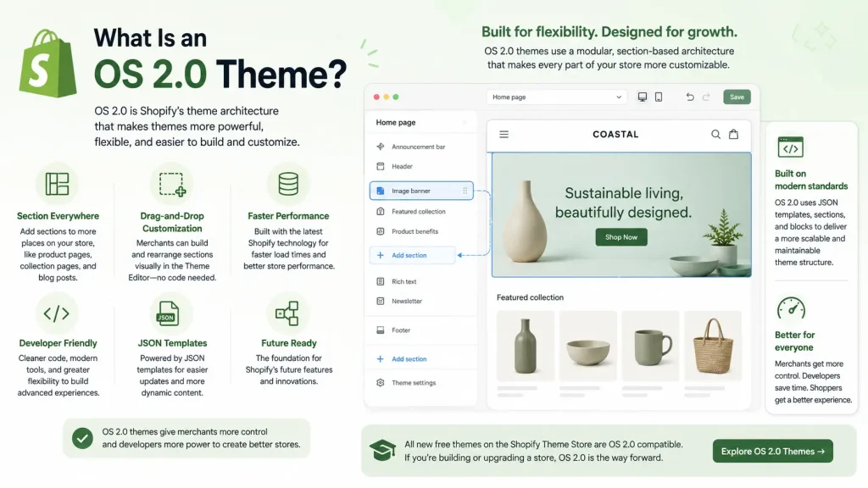The height and width of the screenshot is (488, 868).
Task: Click the Explore OS 2.0 Themes button
Action: [x=773, y=452]
